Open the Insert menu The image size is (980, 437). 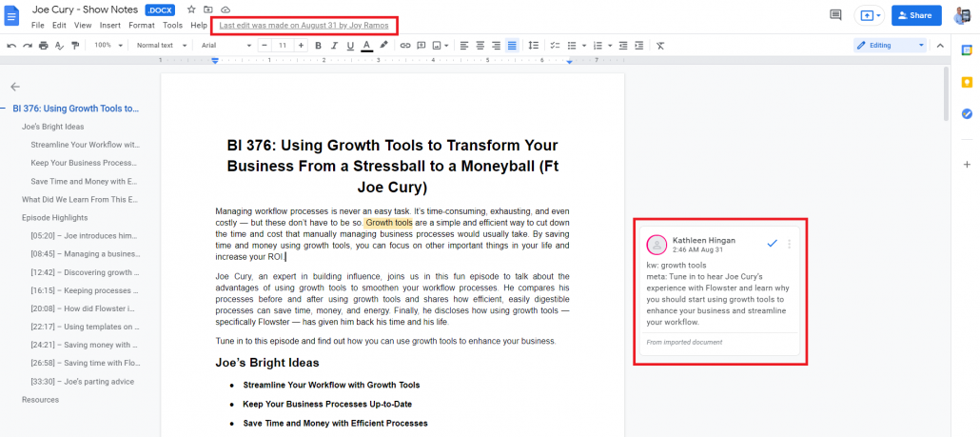tap(110, 26)
